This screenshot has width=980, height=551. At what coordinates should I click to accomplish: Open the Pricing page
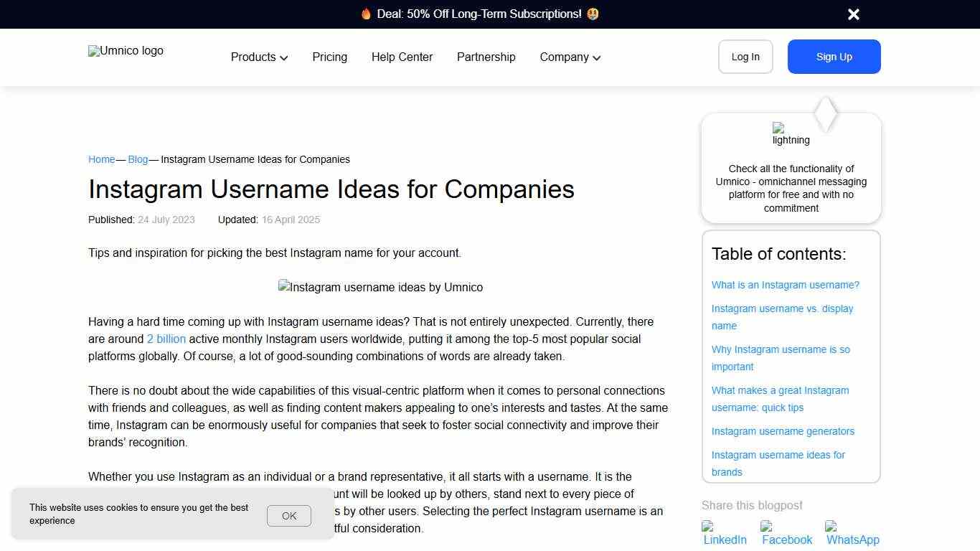(x=329, y=57)
